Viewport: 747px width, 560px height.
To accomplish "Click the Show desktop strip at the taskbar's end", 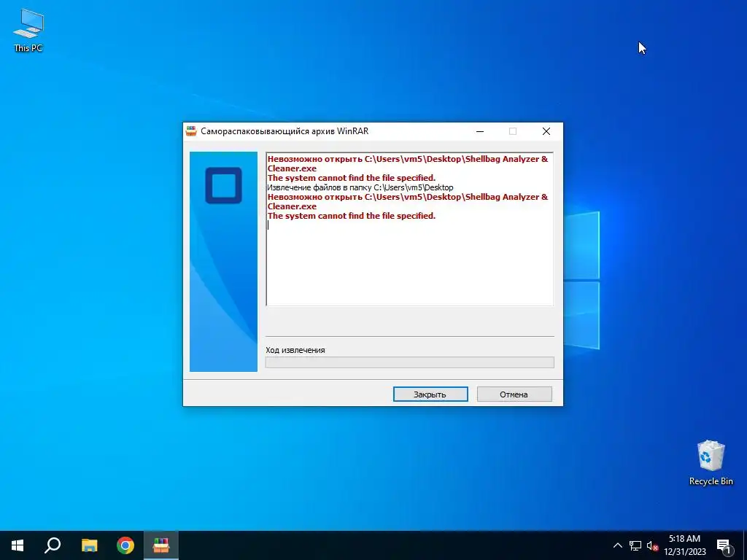I will pyautogui.click(x=745, y=545).
